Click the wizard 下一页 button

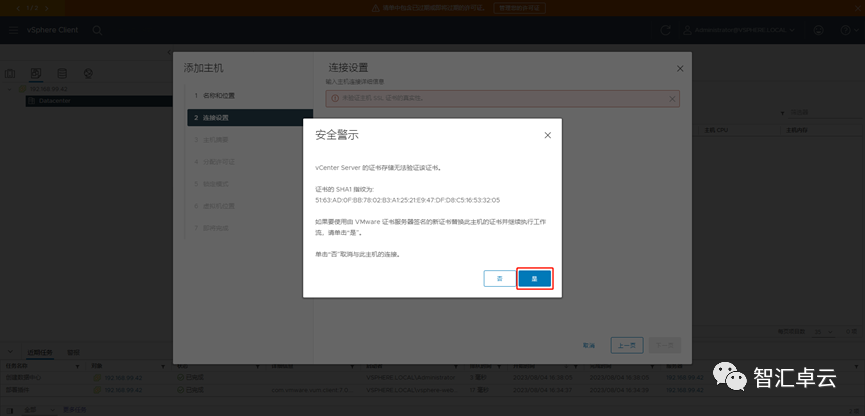665,346
